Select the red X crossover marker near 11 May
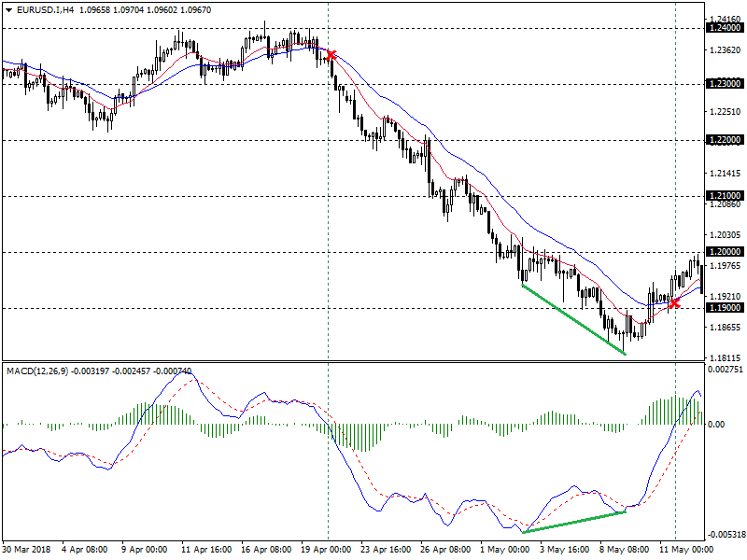The width and height of the screenshot is (747, 560). (x=674, y=302)
